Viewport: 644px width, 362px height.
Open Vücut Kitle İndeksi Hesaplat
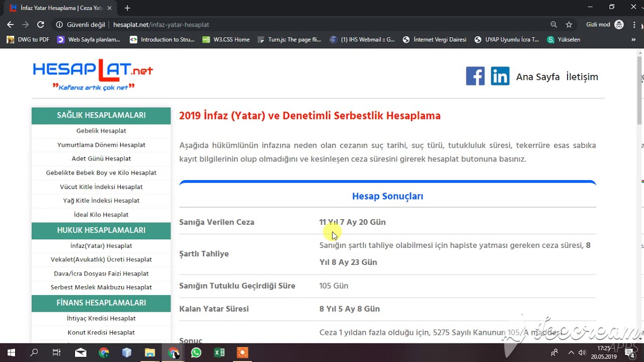coord(101,187)
